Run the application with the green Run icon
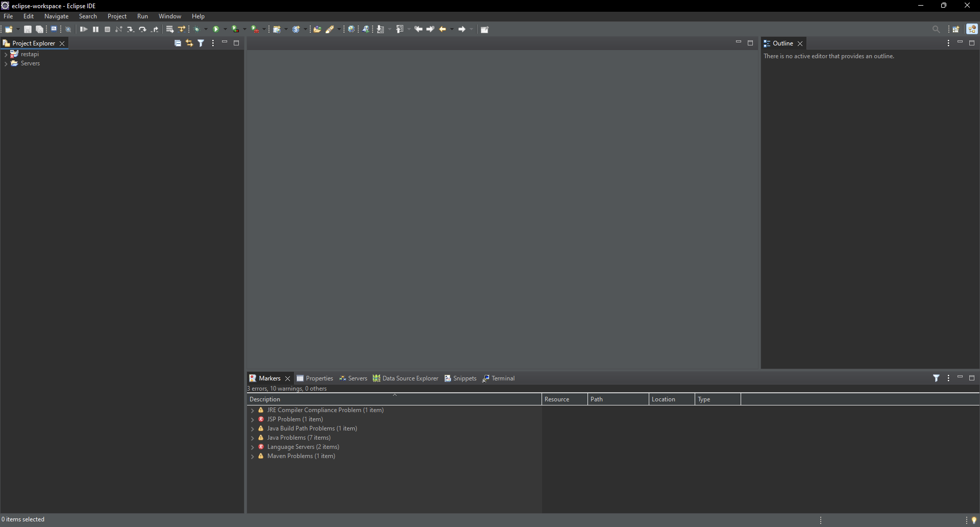 [x=216, y=29]
